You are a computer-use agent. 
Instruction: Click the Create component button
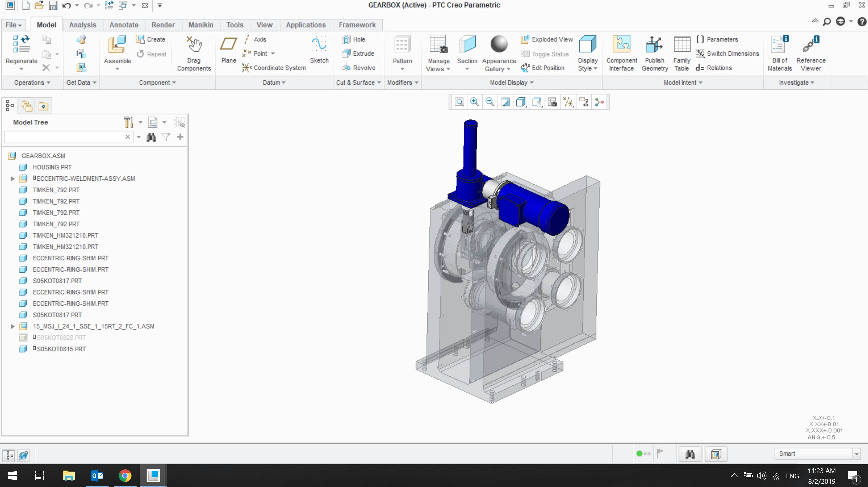(x=150, y=40)
